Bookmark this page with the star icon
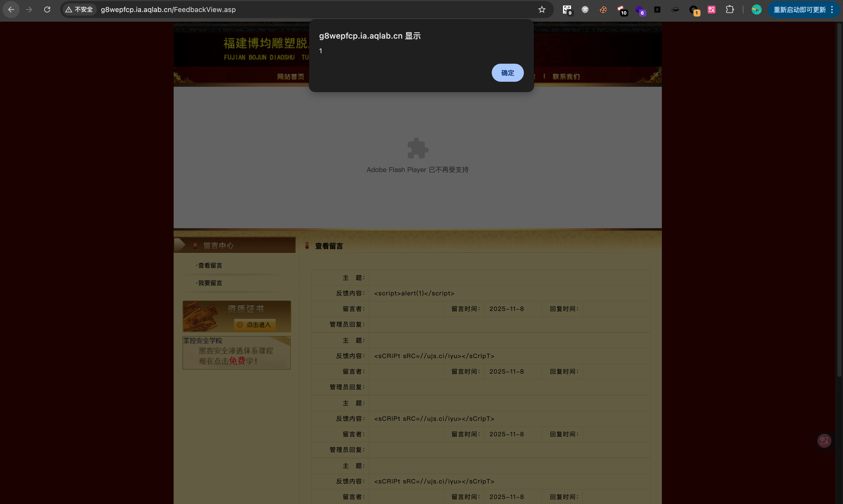 (x=542, y=10)
